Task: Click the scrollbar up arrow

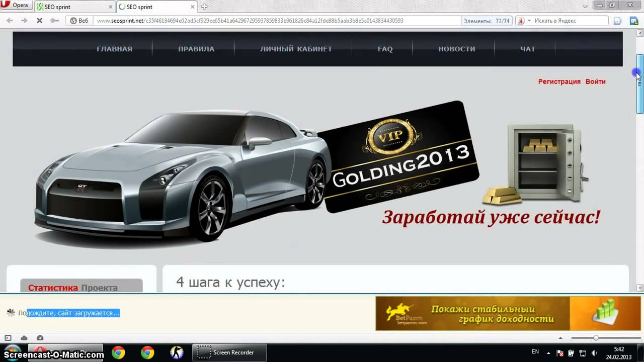Action: coord(640,34)
